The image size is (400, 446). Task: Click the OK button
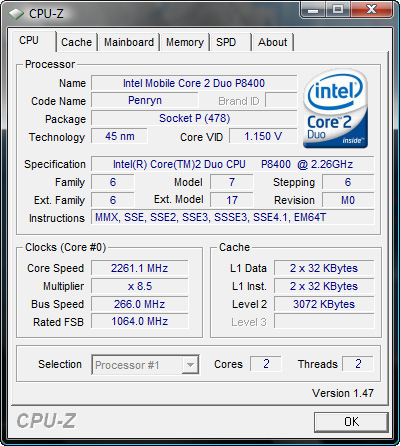351,422
